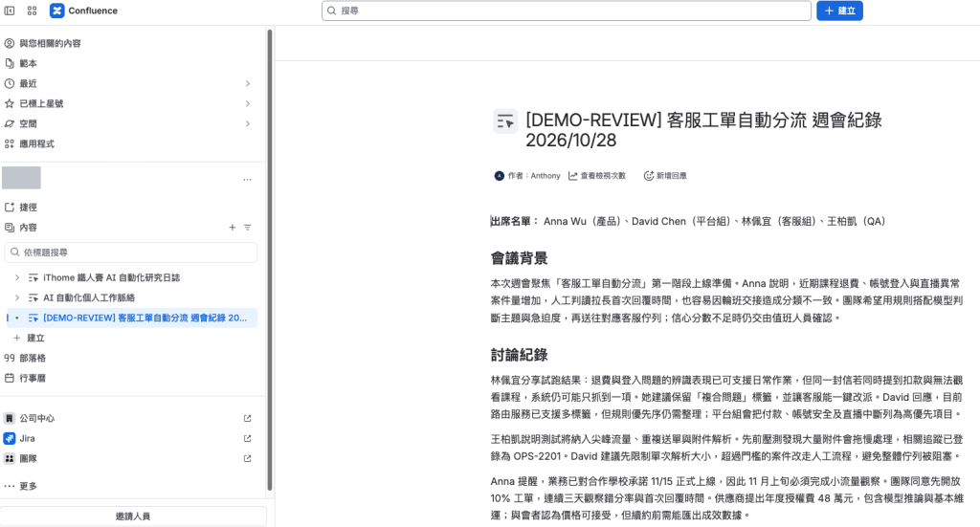Open 行事曆 calendar in sidebar

coord(33,378)
